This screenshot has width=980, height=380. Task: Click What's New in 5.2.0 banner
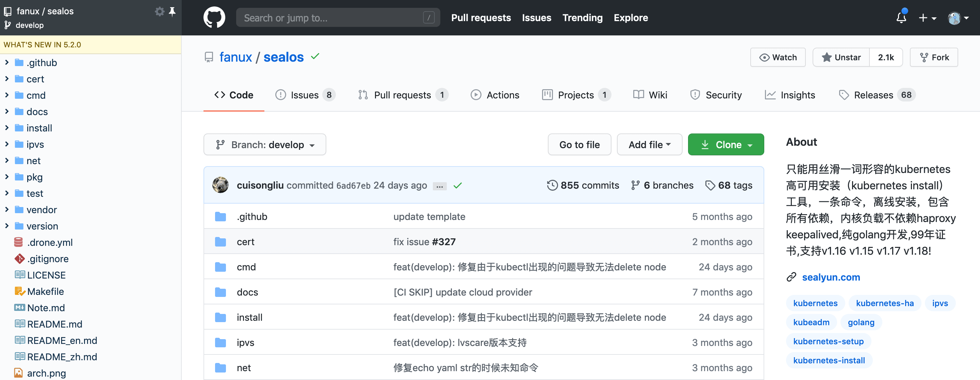[91, 45]
